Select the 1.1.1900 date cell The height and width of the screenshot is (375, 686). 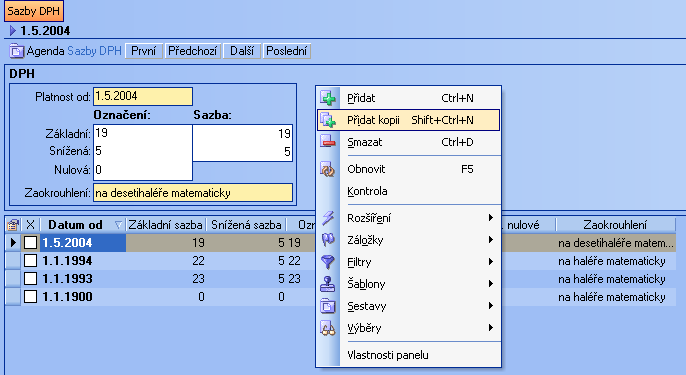click(83, 297)
